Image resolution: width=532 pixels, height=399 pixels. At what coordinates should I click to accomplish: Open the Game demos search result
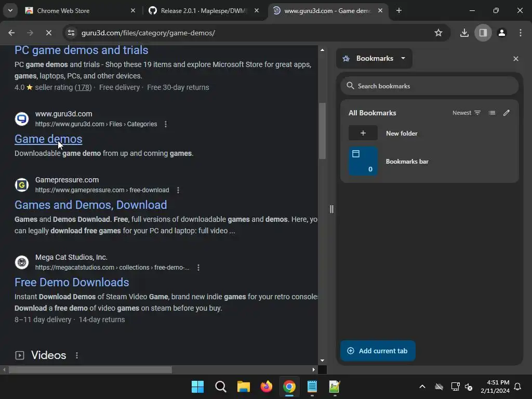point(48,139)
